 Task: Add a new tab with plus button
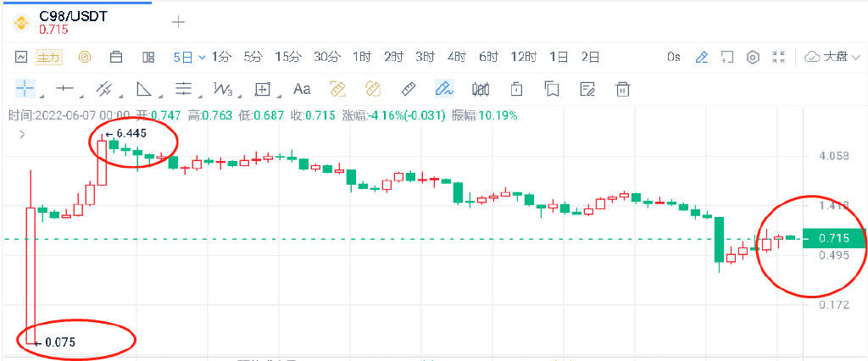point(178,21)
